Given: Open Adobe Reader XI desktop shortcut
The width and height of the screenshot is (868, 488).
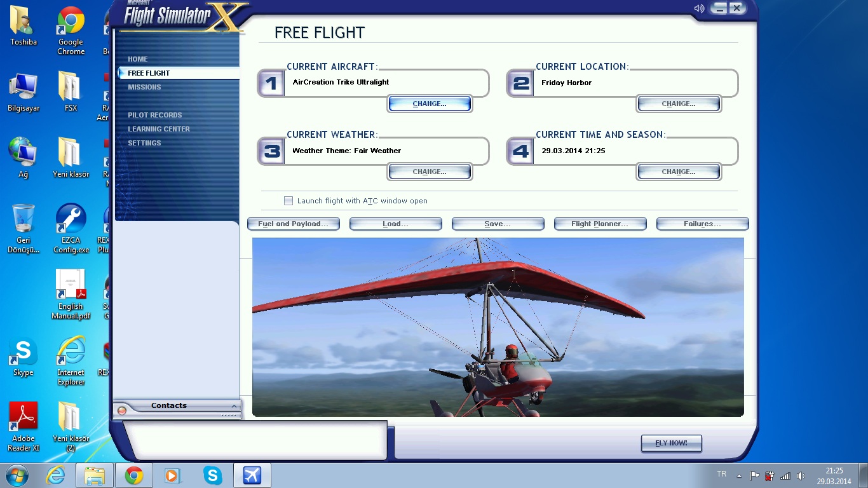Looking at the screenshot, I should tap(24, 427).
